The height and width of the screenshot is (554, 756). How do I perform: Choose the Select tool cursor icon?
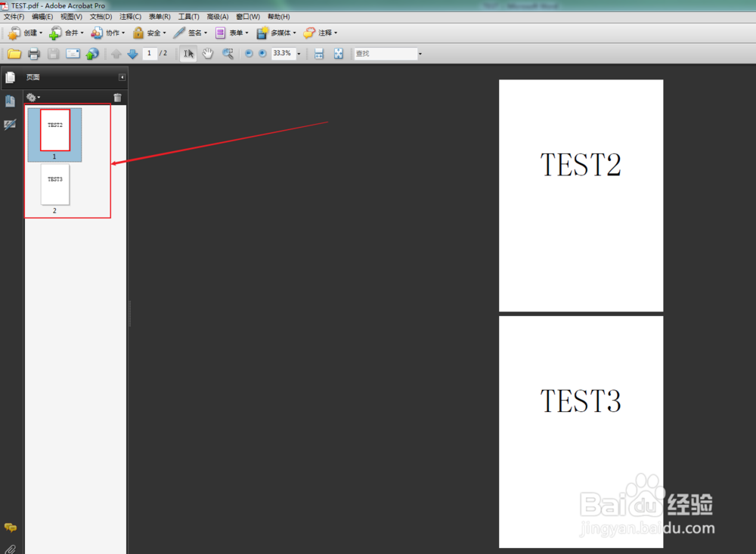point(188,54)
